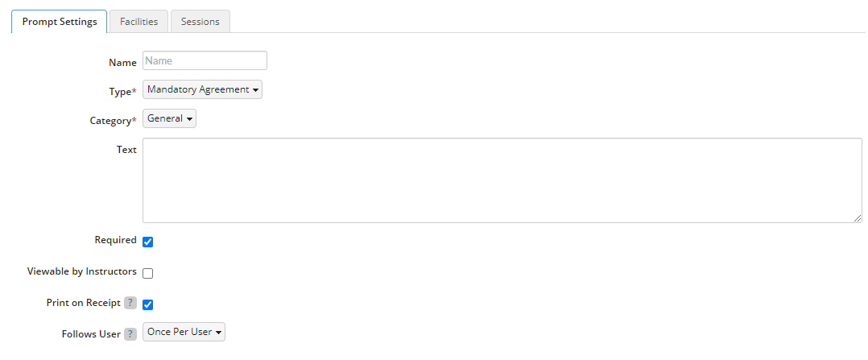Open the Print on Receipt help icon

[130, 303]
